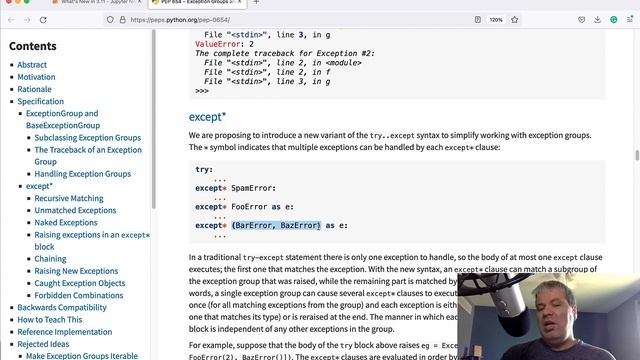640x360 pixels.
Task: Jump to Backwards Compatibility section
Action: coord(62,307)
